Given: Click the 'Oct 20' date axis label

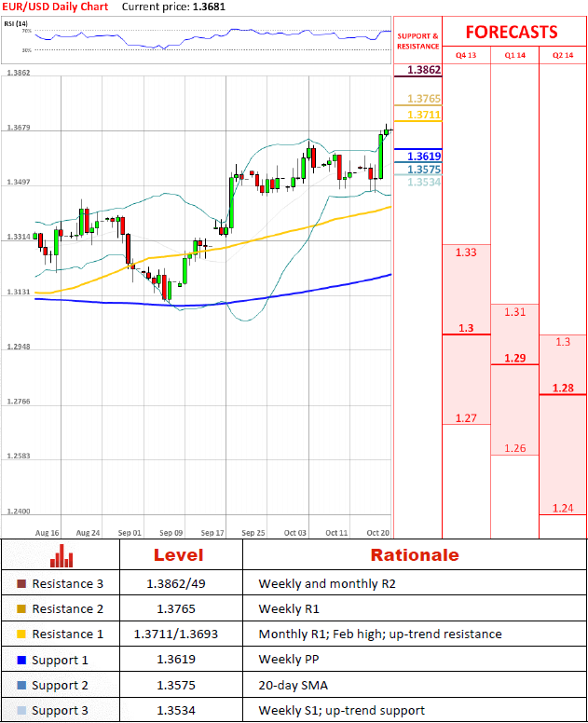Looking at the screenshot, I should [x=377, y=533].
